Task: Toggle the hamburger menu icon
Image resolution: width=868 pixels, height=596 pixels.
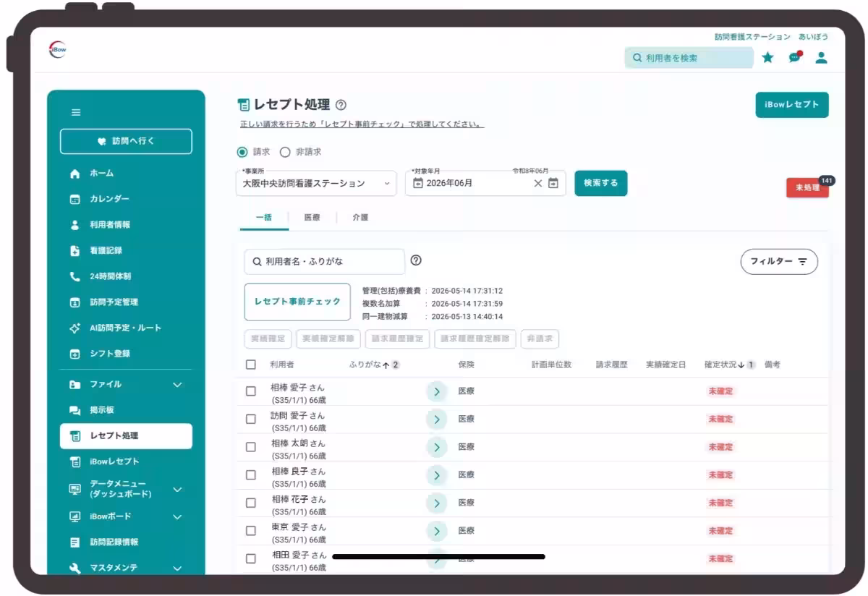Action: [76, 112]
